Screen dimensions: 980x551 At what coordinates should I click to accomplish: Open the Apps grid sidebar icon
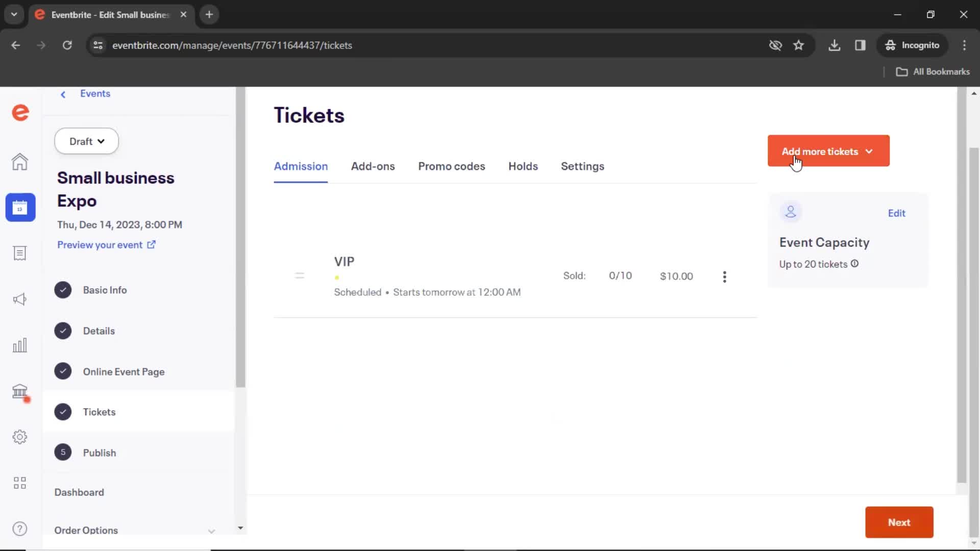20,483
